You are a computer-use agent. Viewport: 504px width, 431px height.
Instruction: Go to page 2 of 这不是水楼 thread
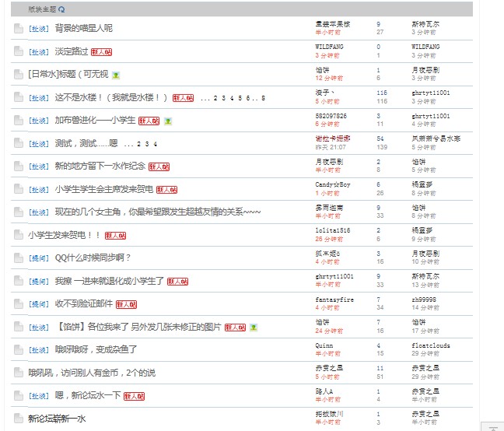tap(215, 98)
